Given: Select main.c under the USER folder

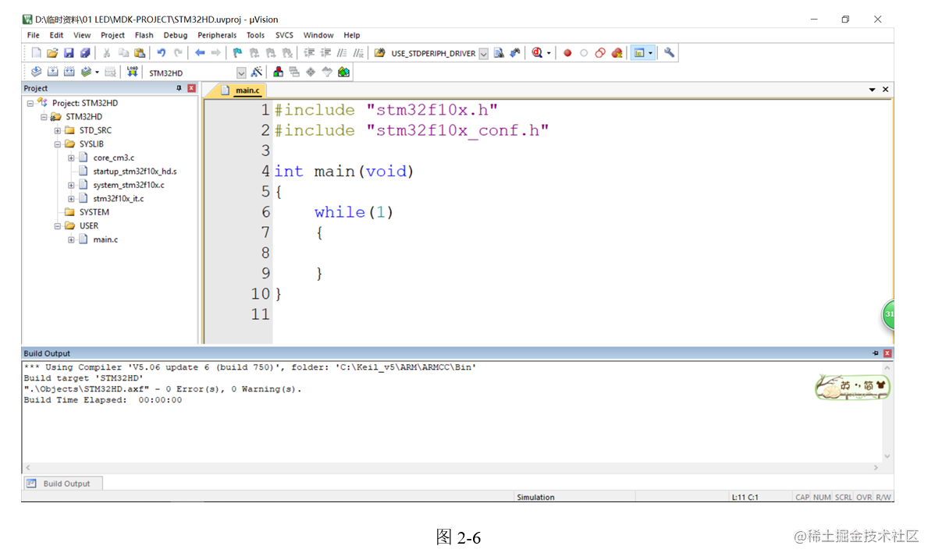Looking at the screenshot, I should click(x=105, y=239).
